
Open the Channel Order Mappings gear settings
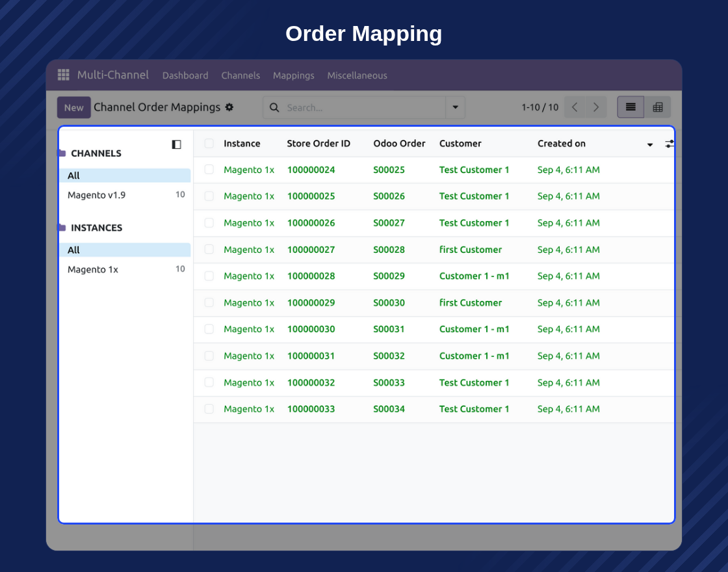click(229, 107)
